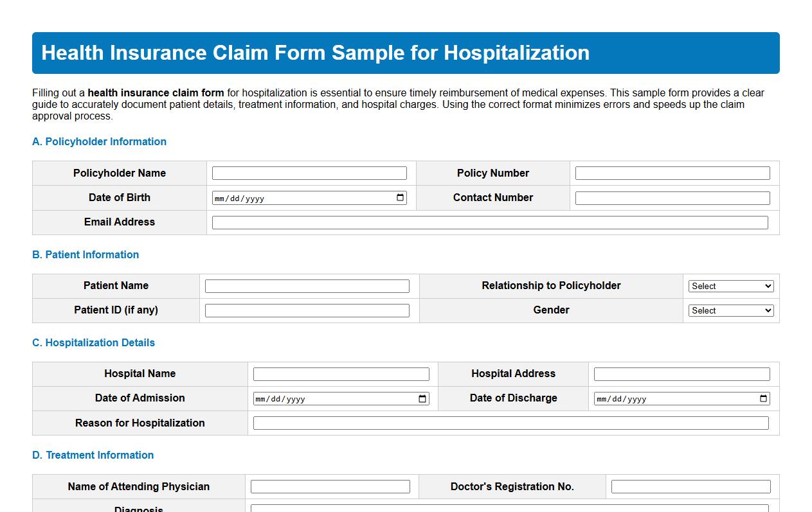The image size is (812, 512).
Task: Open the Date of Discharge calendar picker icon
Action: pyautogui.click(x=763, y=398)
